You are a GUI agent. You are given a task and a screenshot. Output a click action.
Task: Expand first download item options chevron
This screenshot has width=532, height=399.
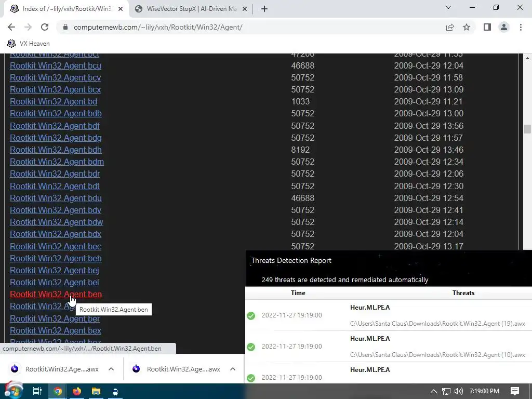[111, 369]
